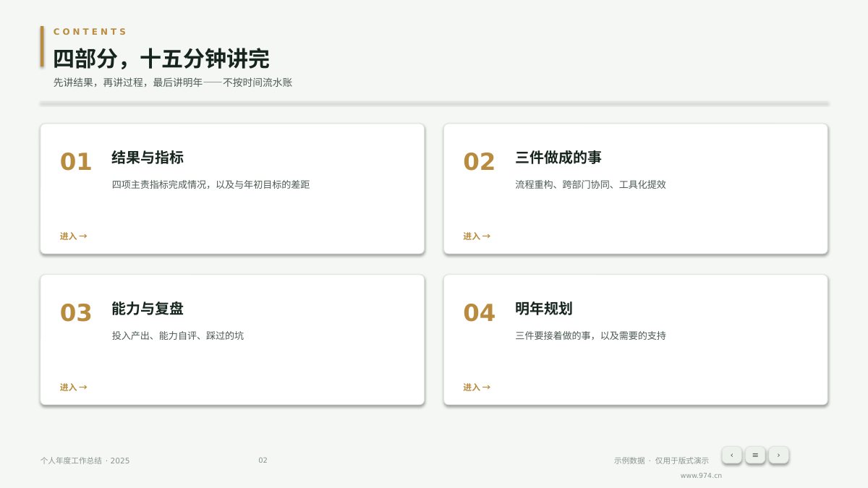Viewport: 868px width, 488px height.
Task: Open the 三件做成的事 card title
Action: pos(558,158)
